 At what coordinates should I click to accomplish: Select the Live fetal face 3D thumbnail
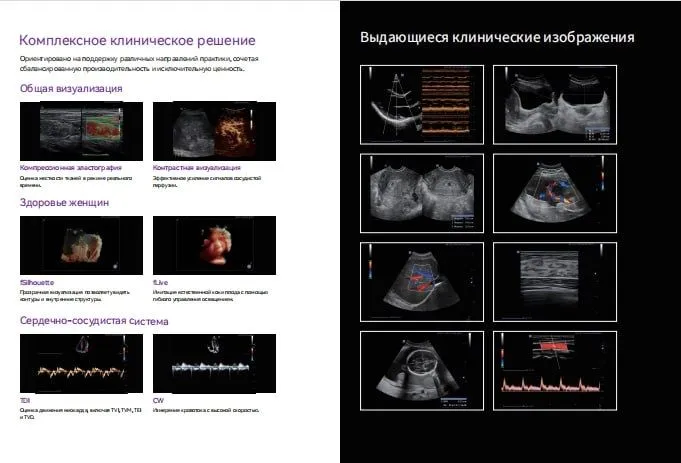(x=214, y=245)
